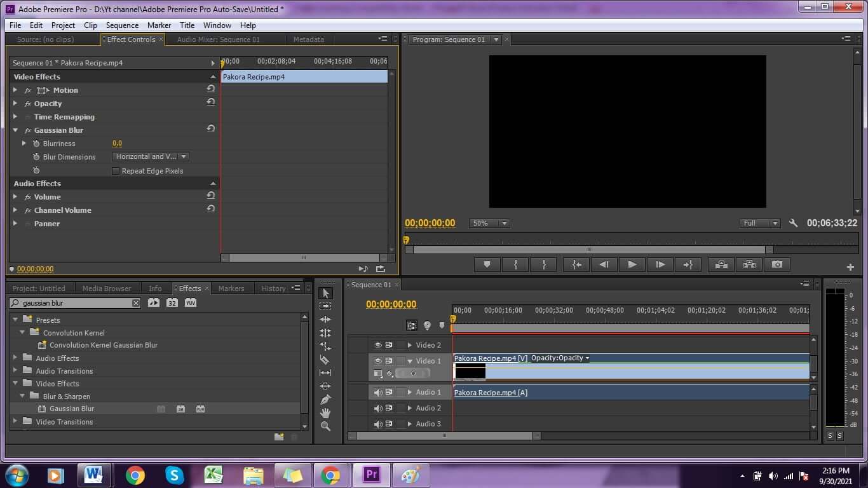The height and width of the screenshot is (488, 868).
Task: Select the Hand tool
Action: point(325,413)
